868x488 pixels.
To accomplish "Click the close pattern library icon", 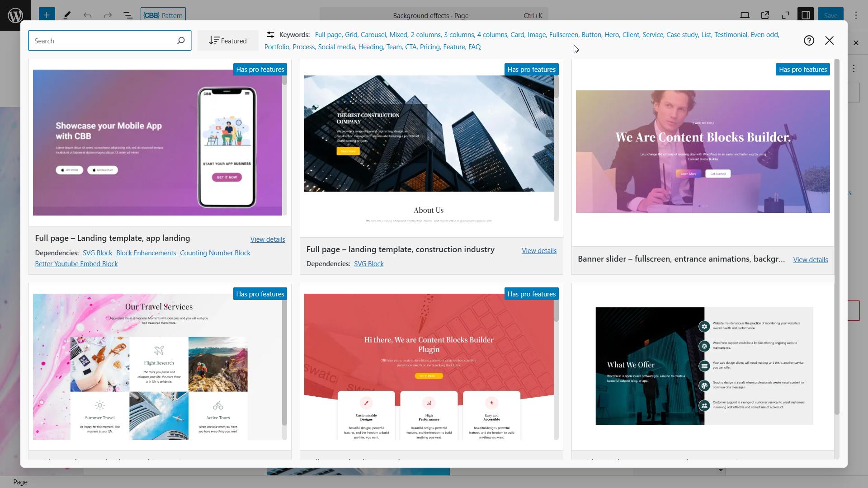I will coord(829,41).
